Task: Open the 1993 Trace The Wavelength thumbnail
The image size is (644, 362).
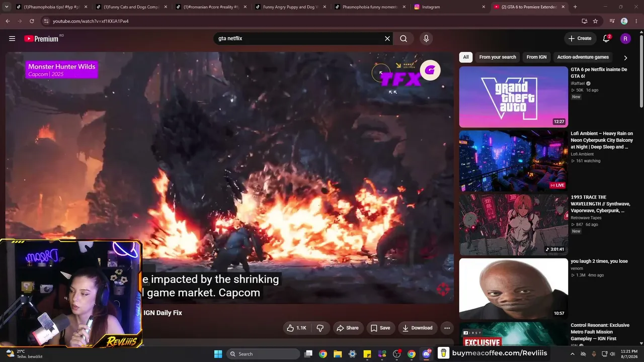Action: click(x=513, y=225)
